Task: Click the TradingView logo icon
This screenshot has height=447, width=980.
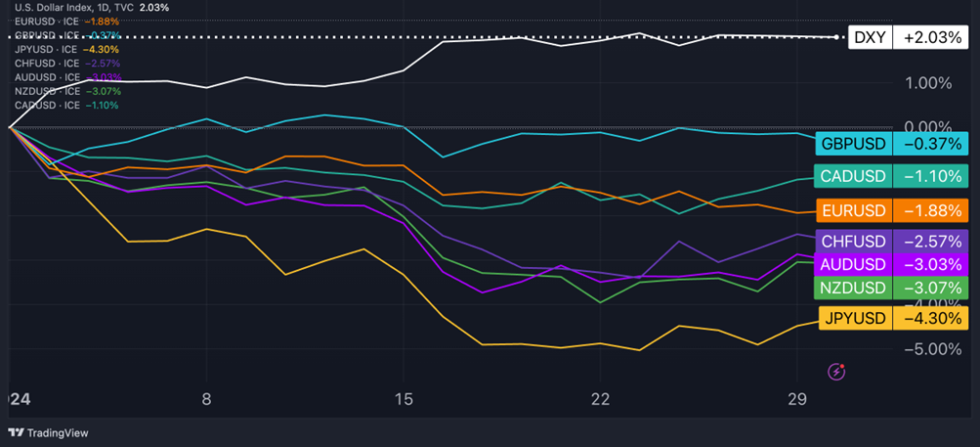Action: (16, 432)
